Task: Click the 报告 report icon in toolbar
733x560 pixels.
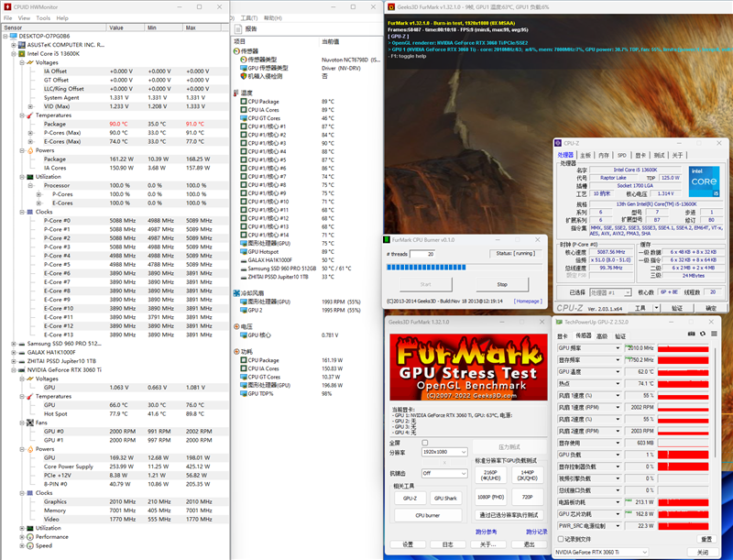Action: tap(238, 28)
